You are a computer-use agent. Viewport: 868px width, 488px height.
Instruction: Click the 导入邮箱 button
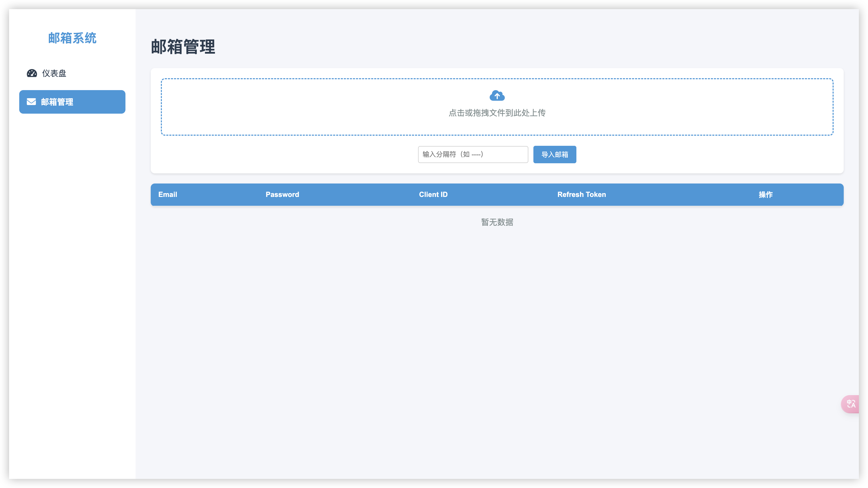pyautogui.click(x=554, y=154)
